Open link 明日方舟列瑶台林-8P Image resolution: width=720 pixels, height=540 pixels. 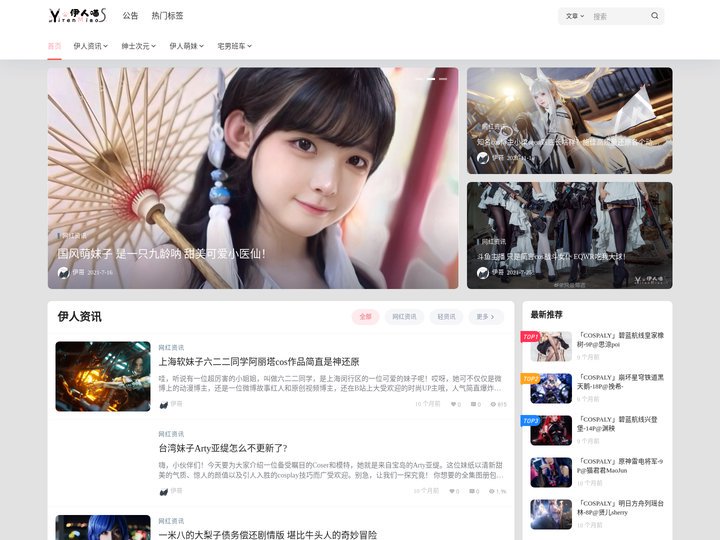pos(620,508)
